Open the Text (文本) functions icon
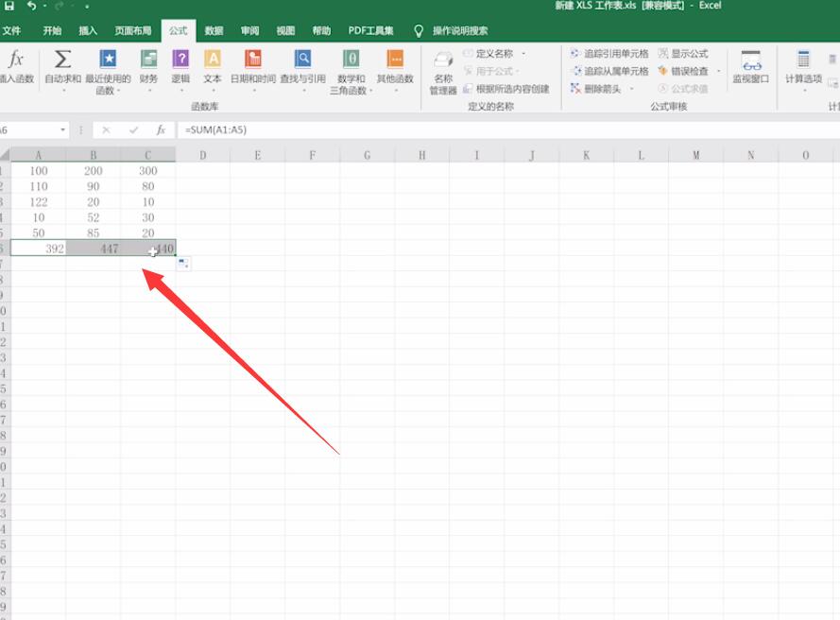Viewport: 840px width, 620px height. pos(213,59)
